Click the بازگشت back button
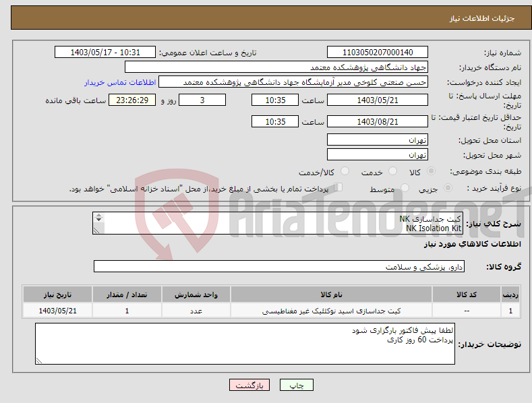This screenshot has height=403, width=532. click(249, 385)
